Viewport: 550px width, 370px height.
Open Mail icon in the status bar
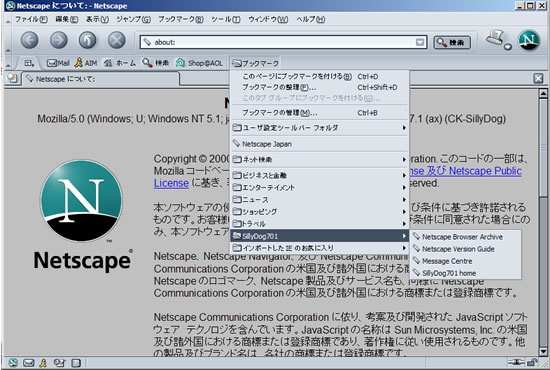[28, 363]
